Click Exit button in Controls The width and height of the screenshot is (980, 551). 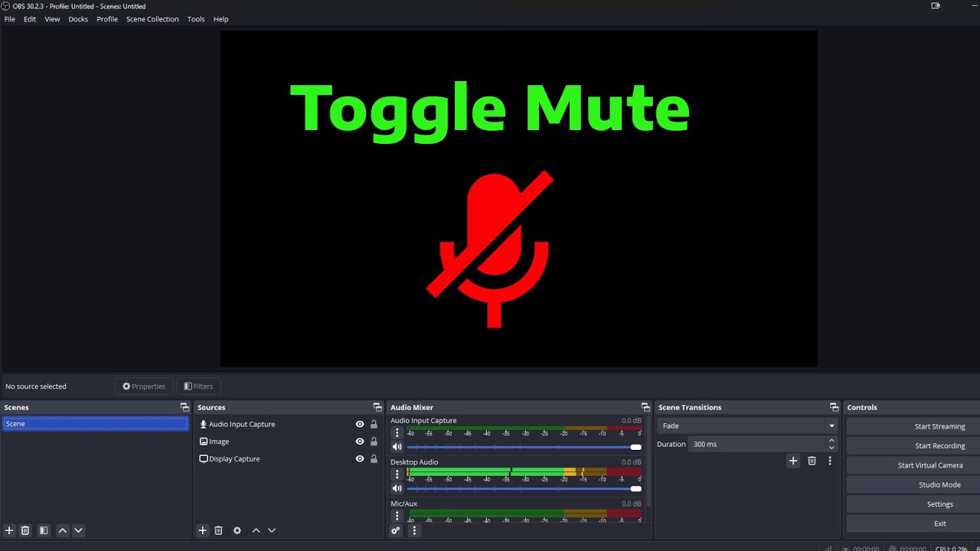[x=913, y=523]
